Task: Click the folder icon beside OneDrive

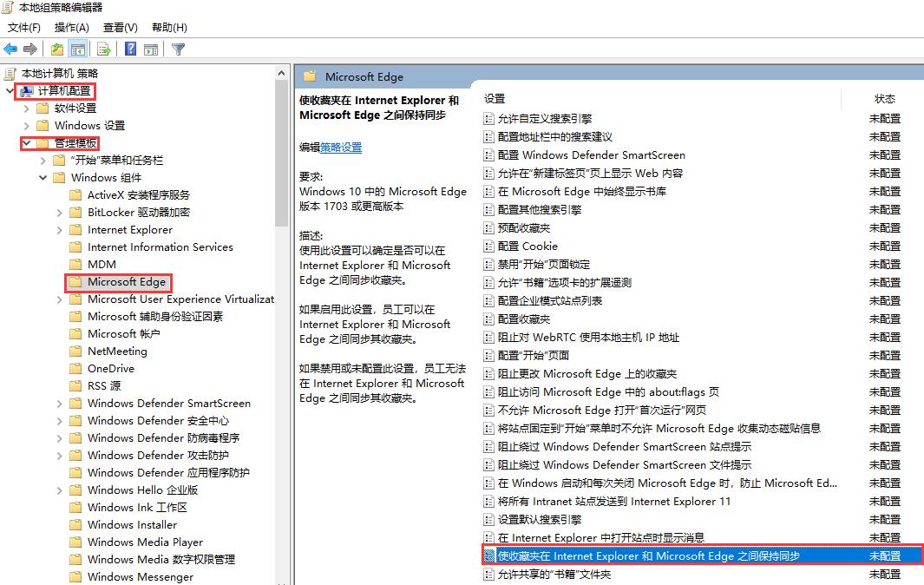Action: point(75,369)
